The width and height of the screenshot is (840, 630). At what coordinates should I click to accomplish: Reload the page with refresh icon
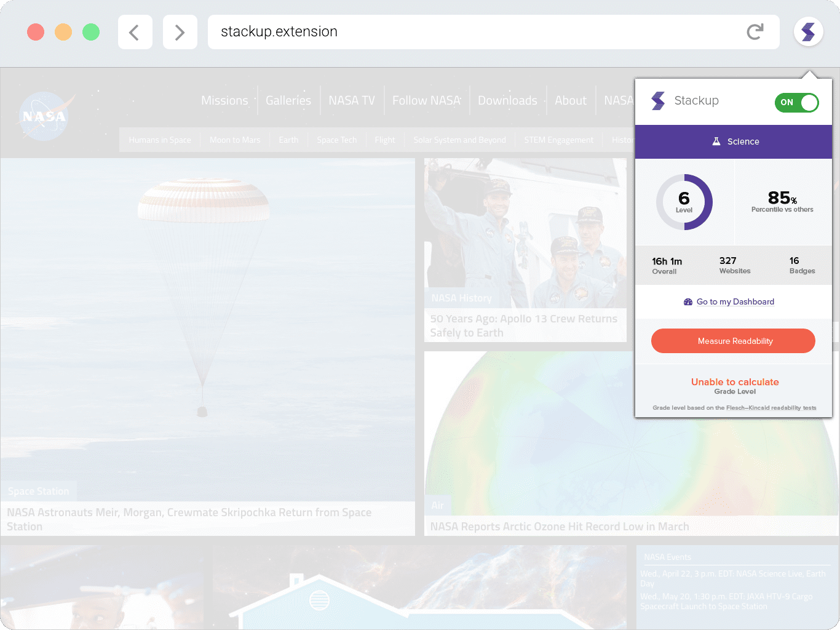point(755,31)
